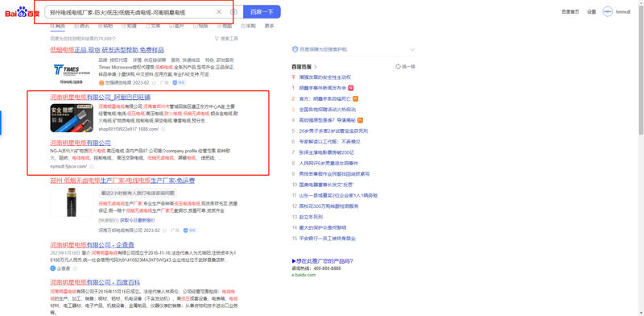Viewport: 644px width, 316px height.
Task: Open hot topic 20岁男子杀害2岁试管宝宝获死刑
Action: tap(333, 131)
